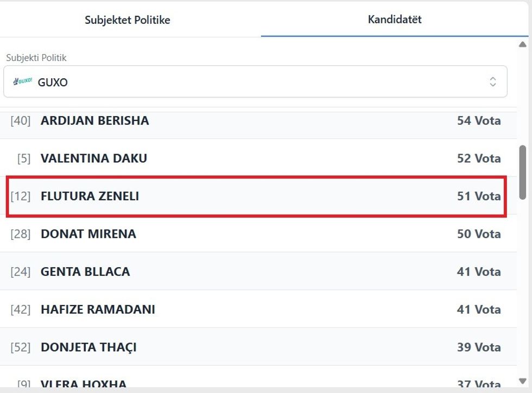Image resolution: width=532 pixels, height=393 pixels.
Task: Click candidate number [28] label
Action: 21,234
